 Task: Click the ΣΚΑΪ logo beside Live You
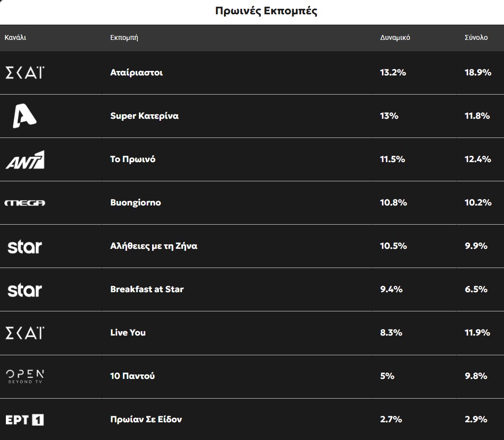(25, 333)
